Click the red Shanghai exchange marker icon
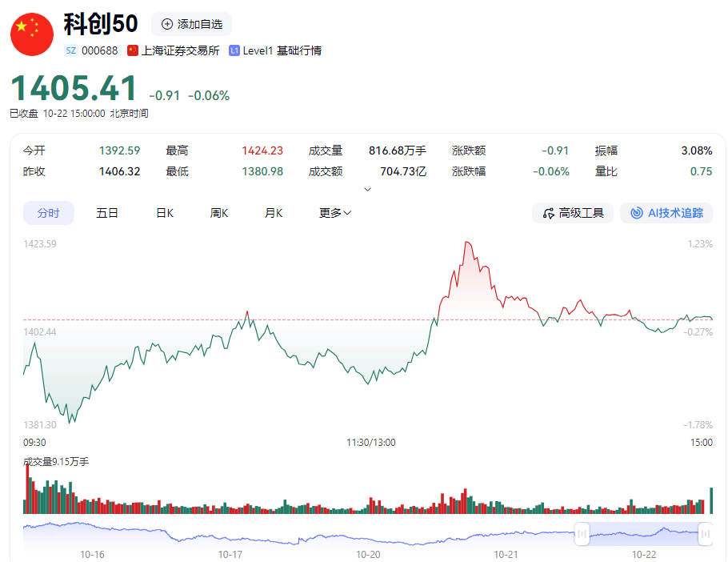The width and height of the screenshot is (728, 562). (x=132, y=50)
